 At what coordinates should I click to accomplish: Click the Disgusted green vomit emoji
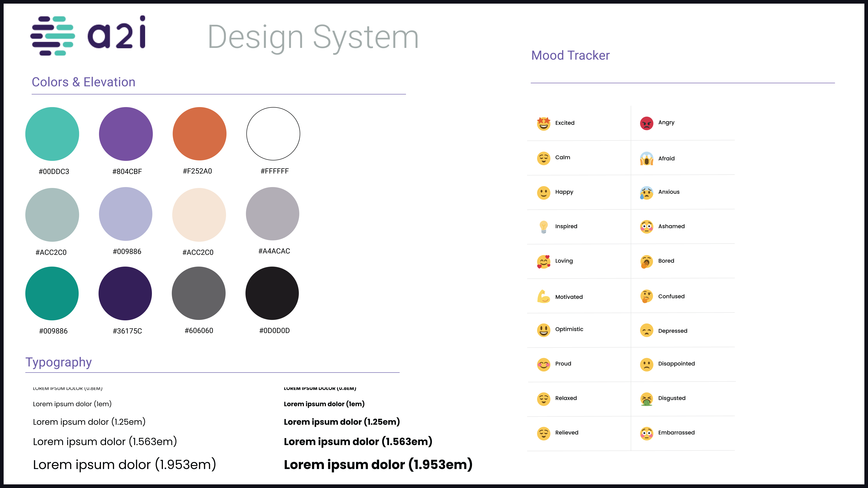tap(646, 399)
